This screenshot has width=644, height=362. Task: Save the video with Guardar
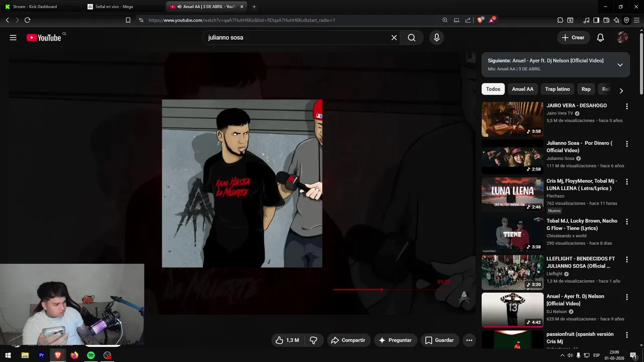(x=440, y=340)
